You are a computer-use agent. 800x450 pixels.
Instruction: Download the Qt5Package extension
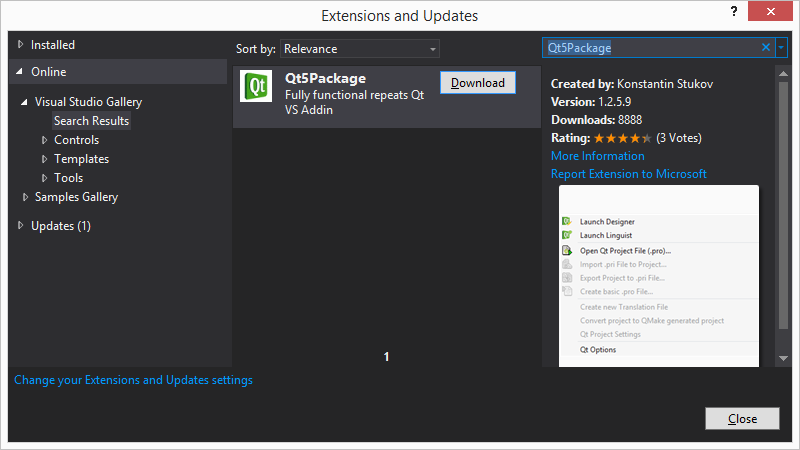(x=478, y=83)
